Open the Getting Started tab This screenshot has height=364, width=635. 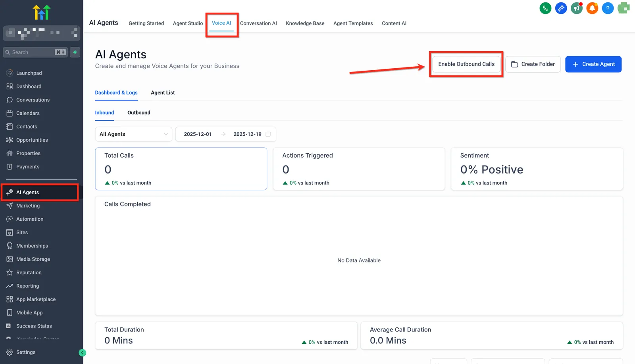[146, 23]
